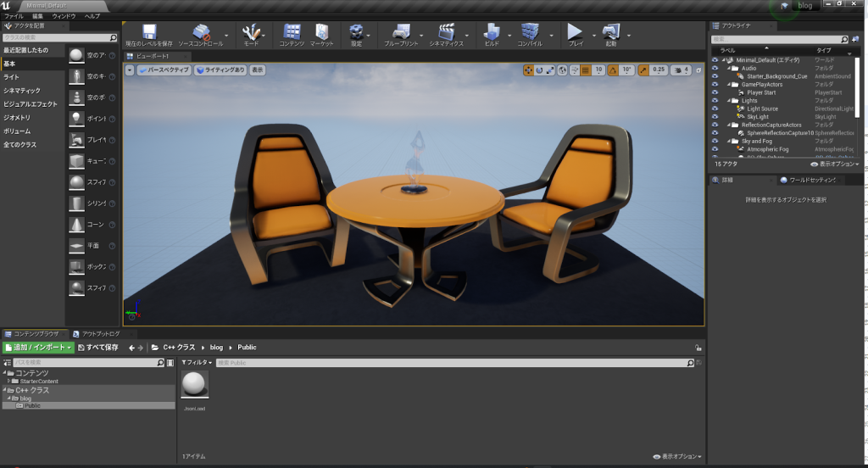
Task: Click the Launch (起動) toolbar icon
Action: (610, 32)
